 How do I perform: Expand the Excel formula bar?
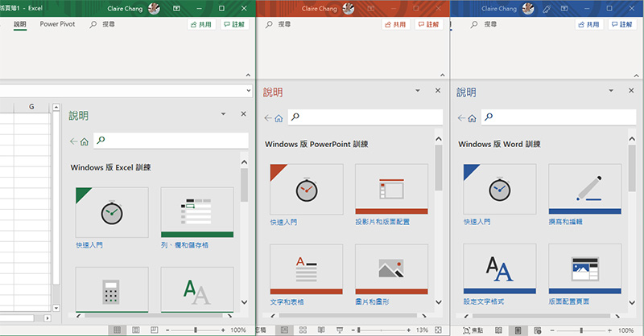248,90
